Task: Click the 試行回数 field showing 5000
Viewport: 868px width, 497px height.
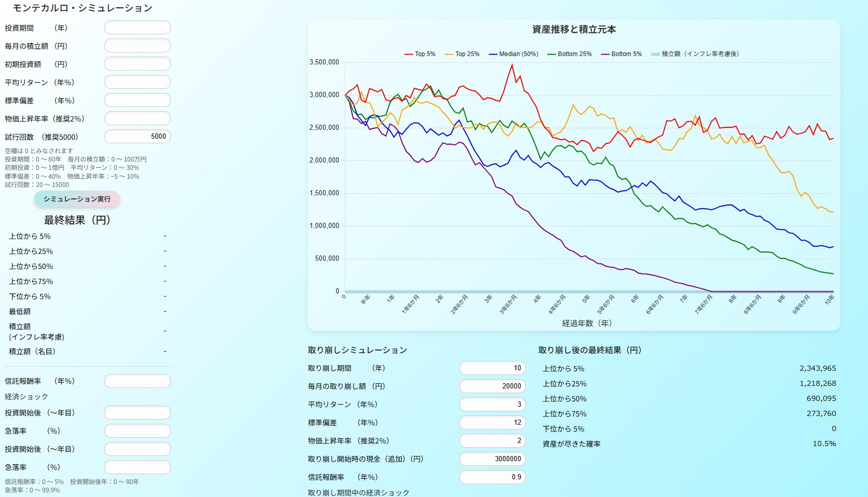Action: (x=138, y=137)
